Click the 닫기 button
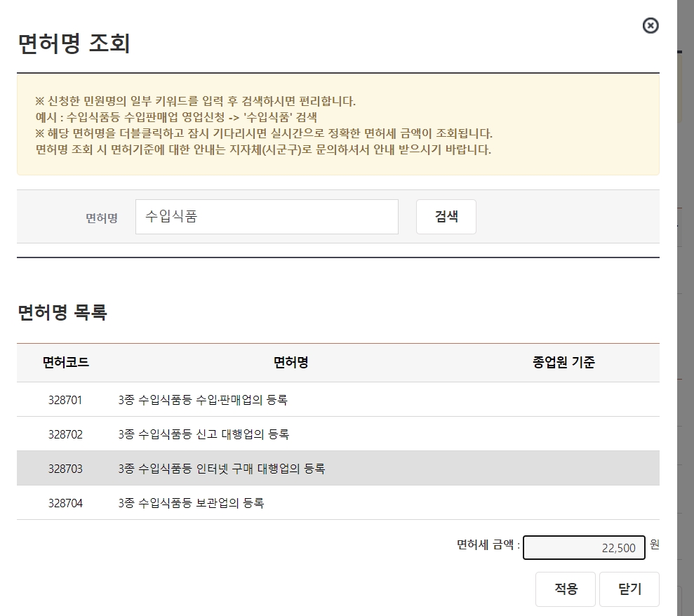Viewport: 694px width, 616px height. (629, 589)
